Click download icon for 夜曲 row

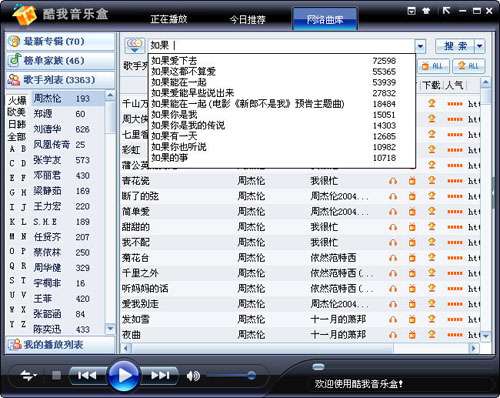coord(432,334)
